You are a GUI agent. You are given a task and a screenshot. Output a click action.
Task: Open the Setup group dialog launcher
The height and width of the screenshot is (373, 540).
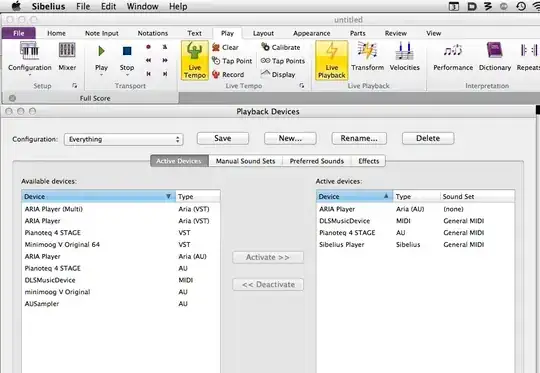tap(74, 86)
